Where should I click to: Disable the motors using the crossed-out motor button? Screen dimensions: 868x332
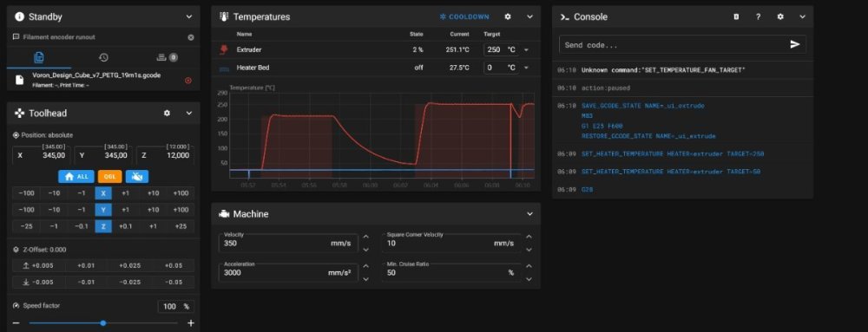coord(137,176)
